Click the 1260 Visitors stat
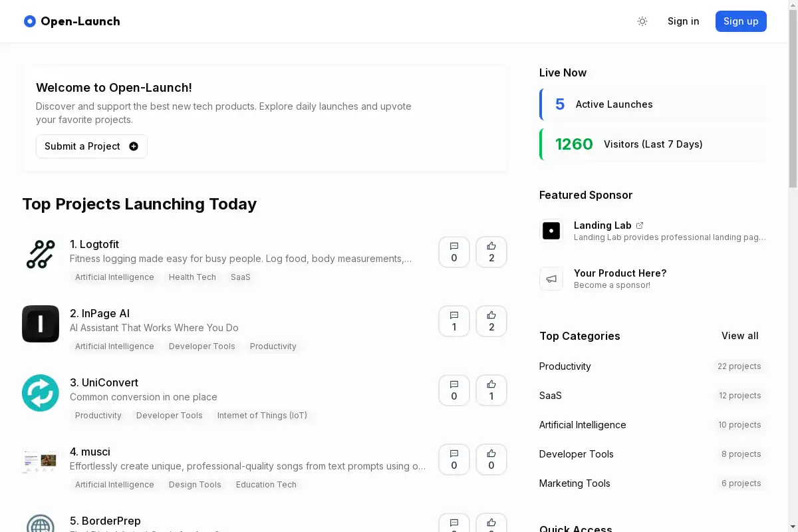 click(x=653, y=144)
